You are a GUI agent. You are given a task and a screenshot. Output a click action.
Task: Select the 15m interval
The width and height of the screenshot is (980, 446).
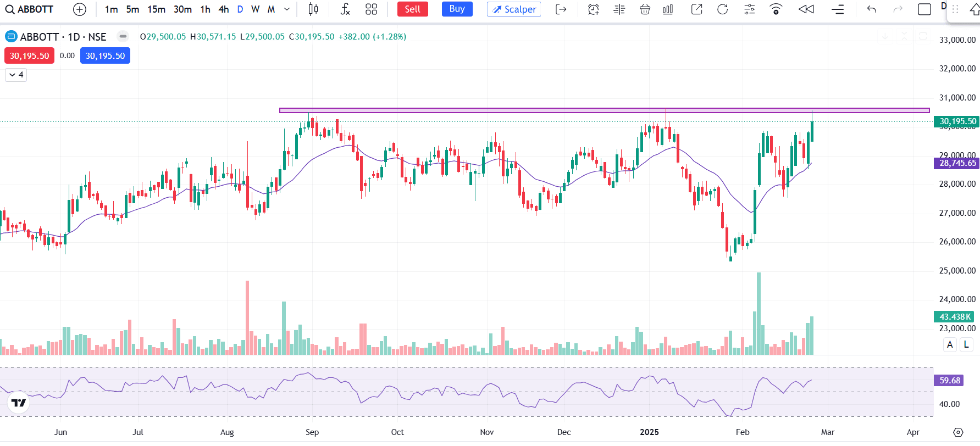coord(156,9)
